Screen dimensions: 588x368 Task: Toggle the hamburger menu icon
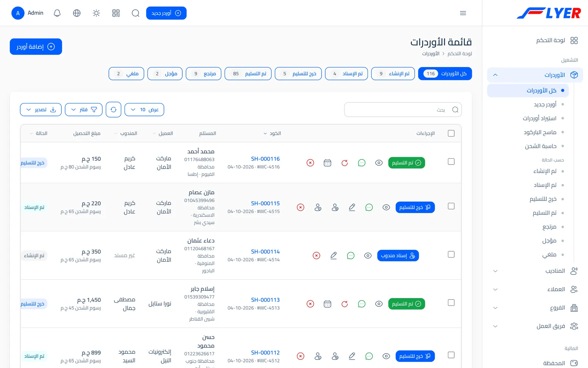point(463,13)
